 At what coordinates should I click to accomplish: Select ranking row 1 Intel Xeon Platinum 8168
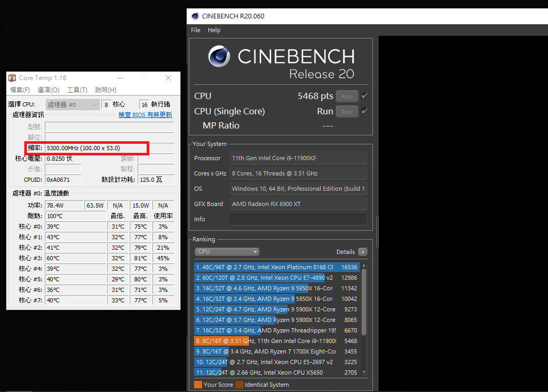[277, 267]
